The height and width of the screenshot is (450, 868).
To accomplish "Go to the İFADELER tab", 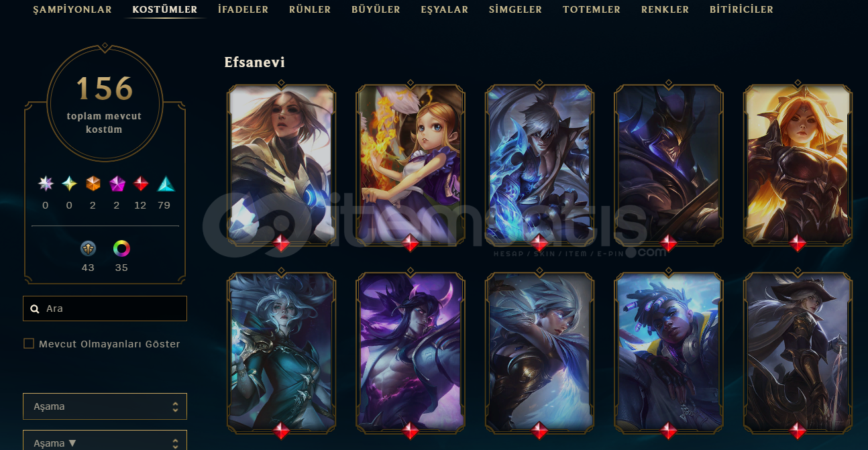I will pyautogui.click(x=243, y=9).
